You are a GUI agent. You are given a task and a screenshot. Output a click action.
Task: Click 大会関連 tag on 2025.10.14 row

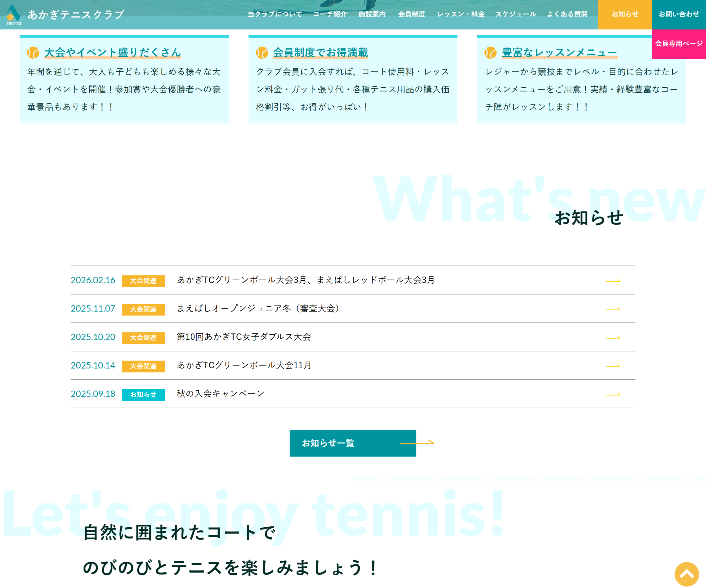tap(143, 366)
